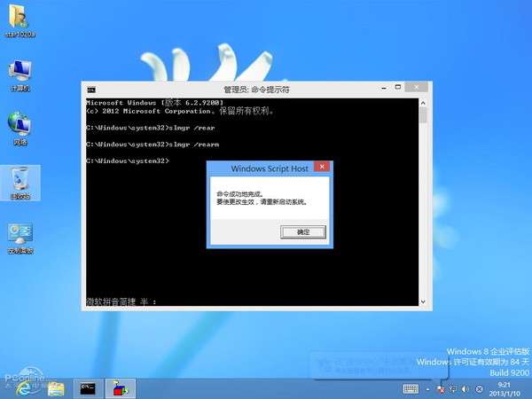
Task: Open the volume speaker tray icon
Action: (x=465, y=389)
